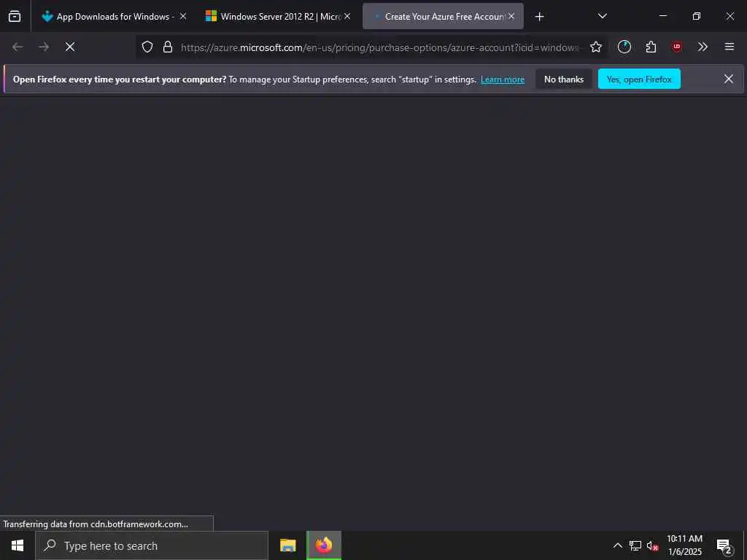Go back to the previous page
747x560 pixels.
point(18,47)
